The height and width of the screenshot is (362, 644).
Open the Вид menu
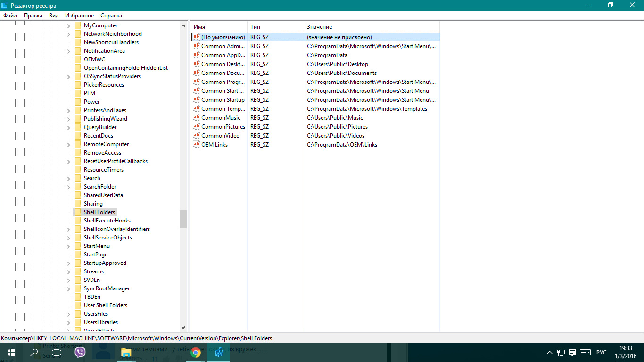coord(54,16)
